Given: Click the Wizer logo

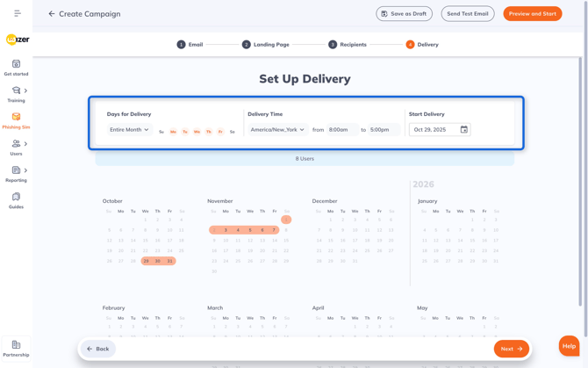Looking at the screenshot, I should (18, 40).
